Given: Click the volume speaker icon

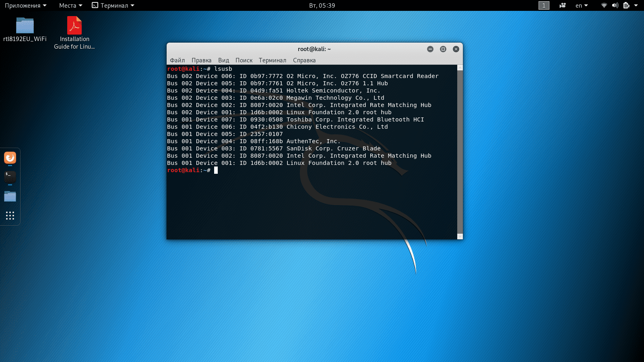Looking at the screenshot, I should 615,5.
